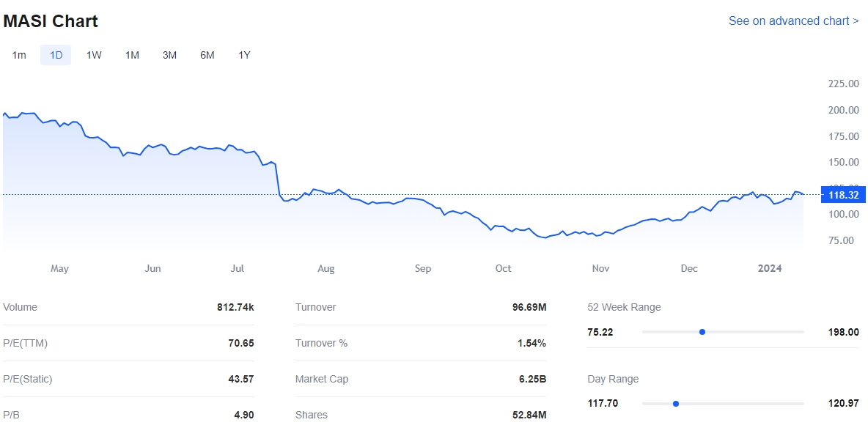This screenshot has height=436, width=868.
Task: Click the 2024 label on the time axis
Action: pos(770,269)
